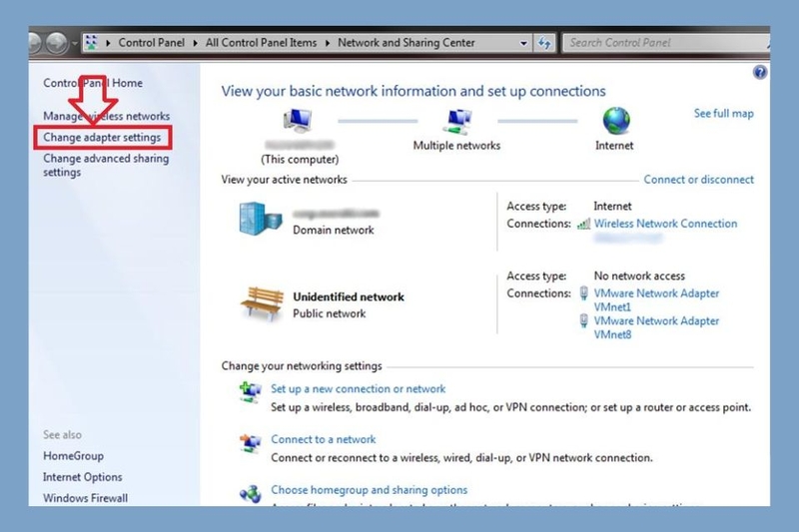The image size is (799, 532).
Task: Open the blue Help question mark icon
Action: (x=759, y=72)
